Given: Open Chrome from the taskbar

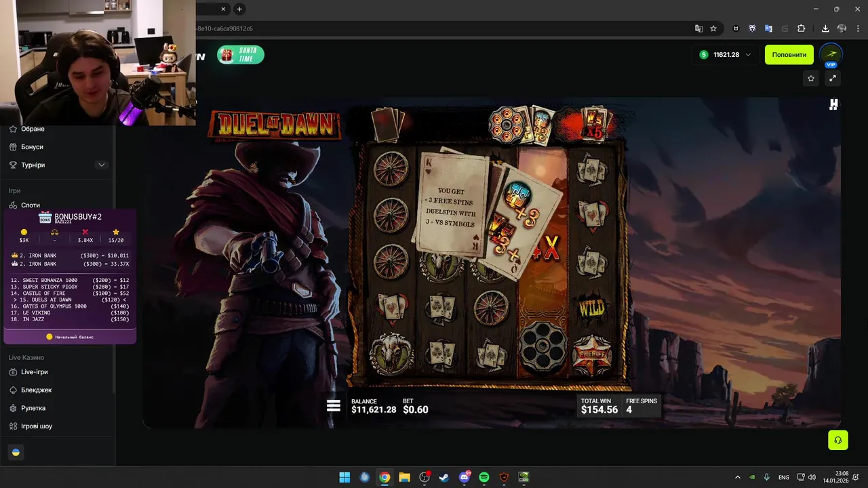Looking at the screenshot, I should pyautogui.click(x=384, y=477).
